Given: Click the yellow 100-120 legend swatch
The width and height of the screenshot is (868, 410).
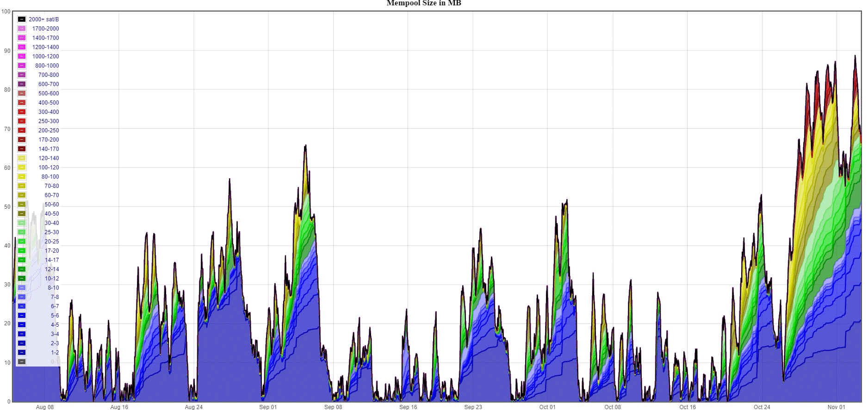Looking at the screenshot, I should tap(22, 168).
